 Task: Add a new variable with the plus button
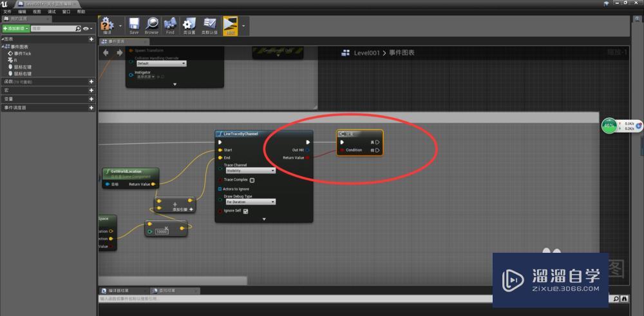91,99
